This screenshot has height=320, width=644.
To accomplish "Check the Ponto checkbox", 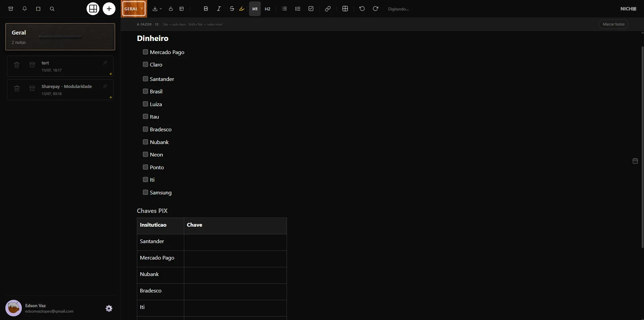I will coord(145,167).
